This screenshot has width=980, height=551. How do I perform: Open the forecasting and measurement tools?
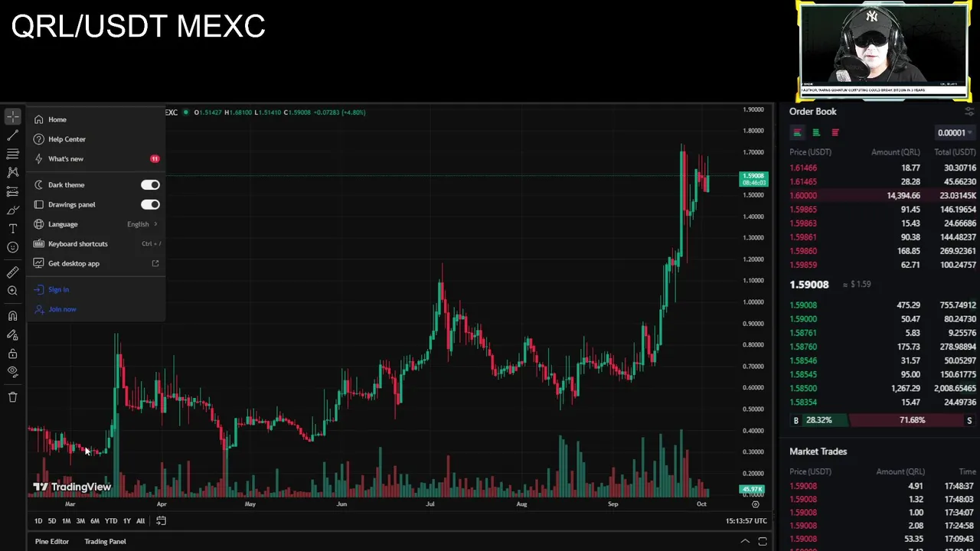click(13, 191)
